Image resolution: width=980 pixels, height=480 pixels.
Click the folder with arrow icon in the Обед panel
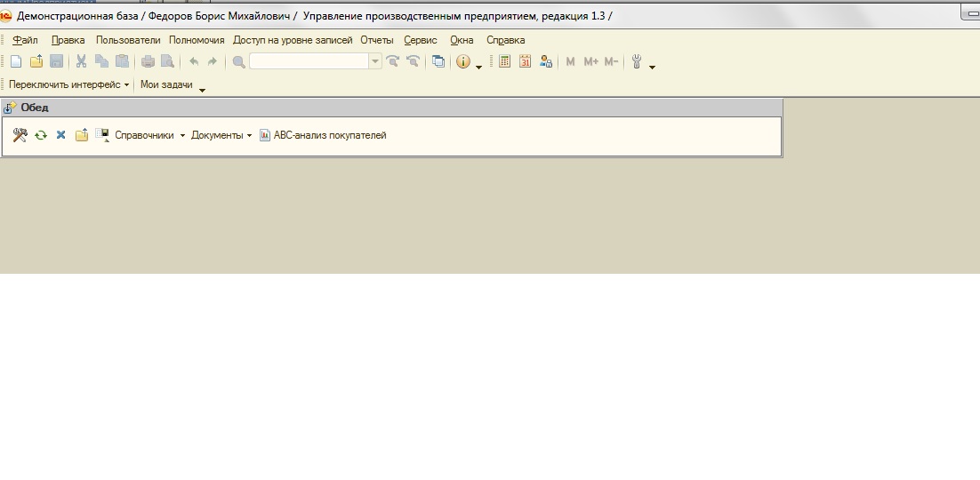pos(81,135)
